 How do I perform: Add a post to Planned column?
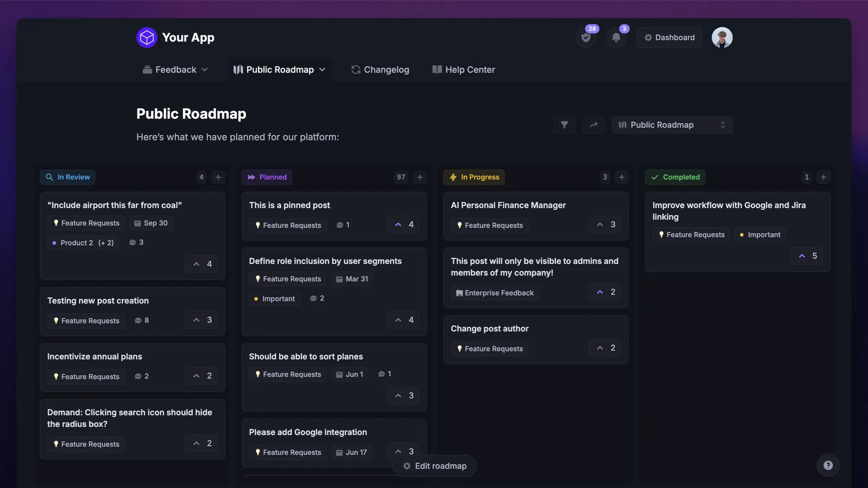coord(420,177)
